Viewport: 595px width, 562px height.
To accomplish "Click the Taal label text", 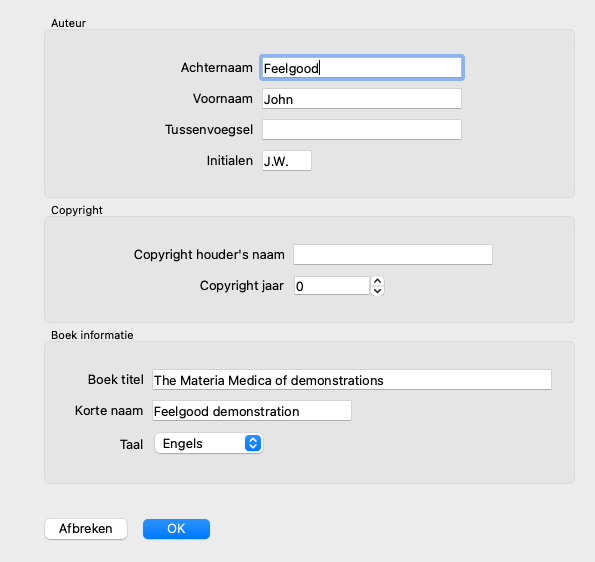I will tap(131, 444).
